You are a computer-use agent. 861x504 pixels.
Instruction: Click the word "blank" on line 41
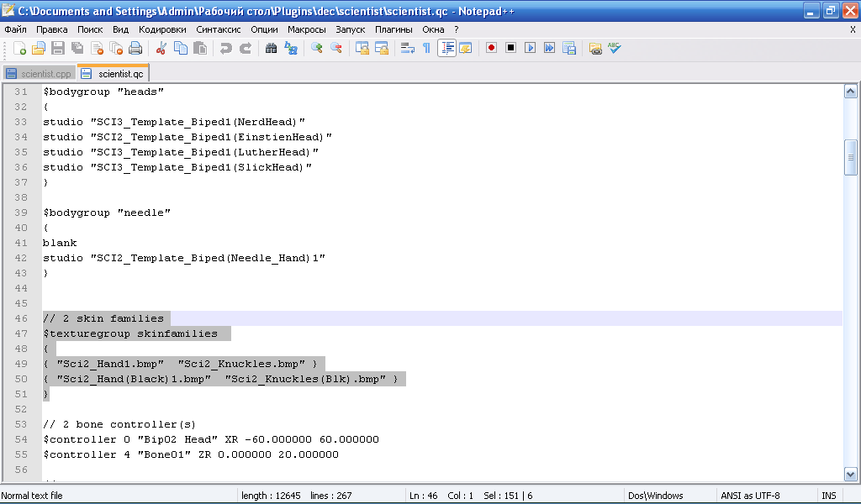coord(60,243)
